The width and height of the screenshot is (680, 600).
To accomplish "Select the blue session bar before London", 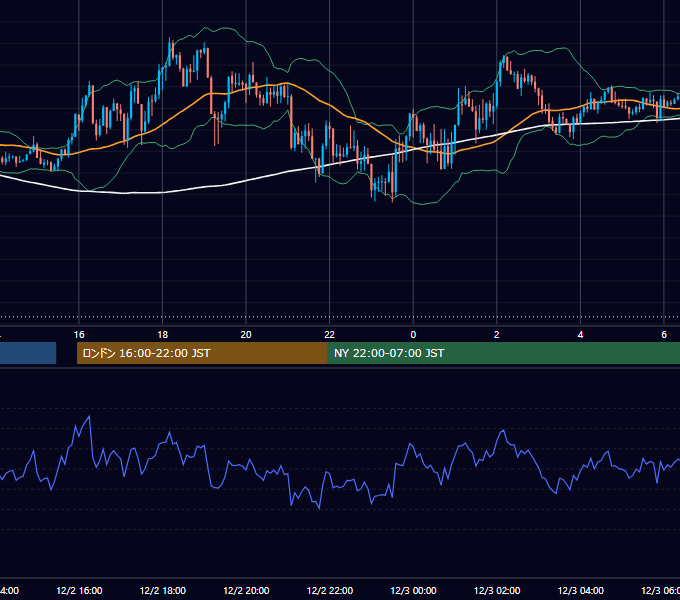I will pos(28,353).
